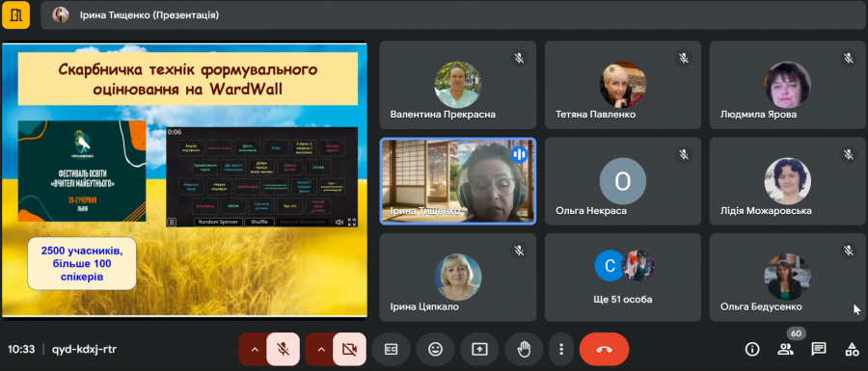Click slide title Скарбничка технік формувального оцінювання
This screenshot has width=868, height=371.
point(188,79)
